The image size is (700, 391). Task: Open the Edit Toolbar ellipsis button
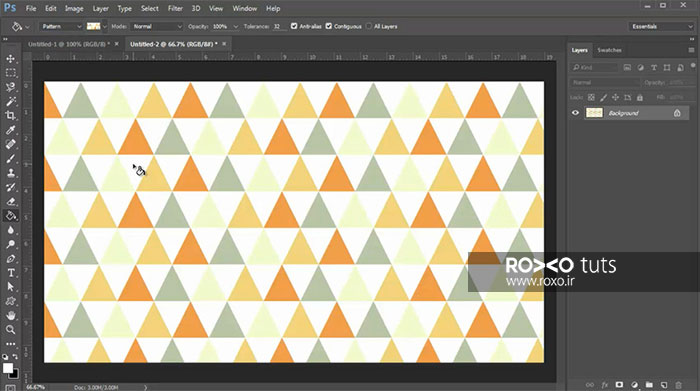coord(10,344)
